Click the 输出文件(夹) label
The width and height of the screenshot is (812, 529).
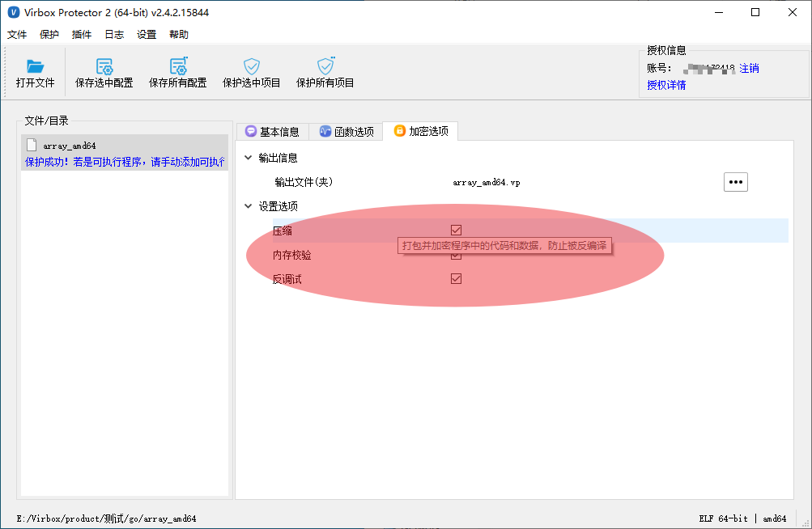tap(304, 182)
